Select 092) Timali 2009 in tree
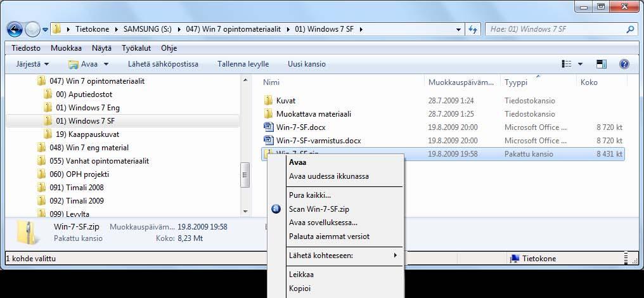This screenshot has height=298, width=644. click(x=77, y=201)
